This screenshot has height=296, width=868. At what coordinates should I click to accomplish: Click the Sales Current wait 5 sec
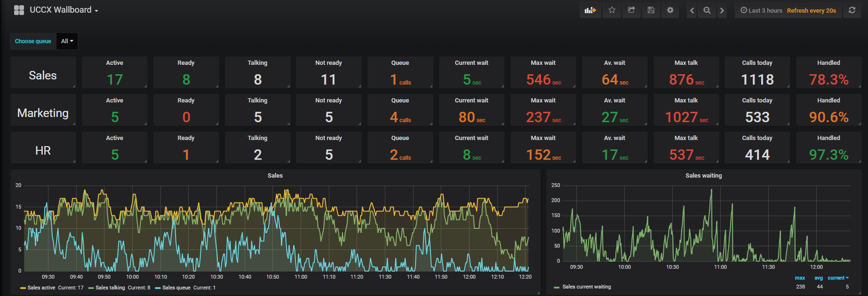(472, 80)
